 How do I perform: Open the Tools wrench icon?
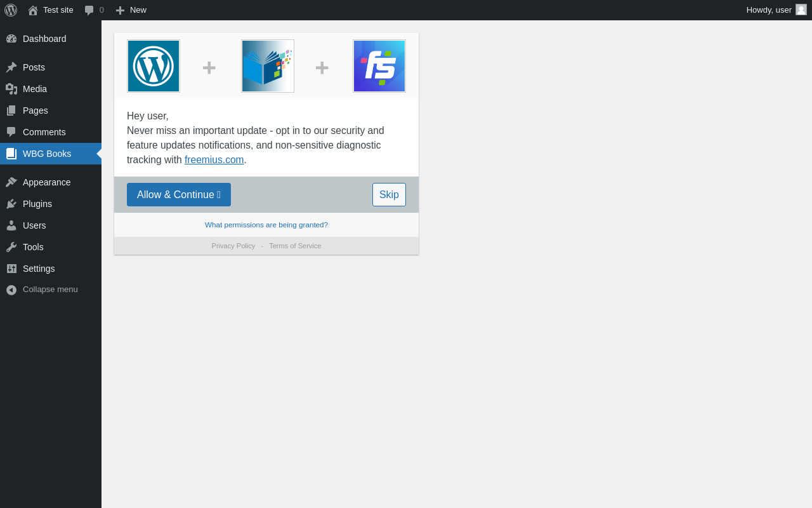click(x=11, y=247)
